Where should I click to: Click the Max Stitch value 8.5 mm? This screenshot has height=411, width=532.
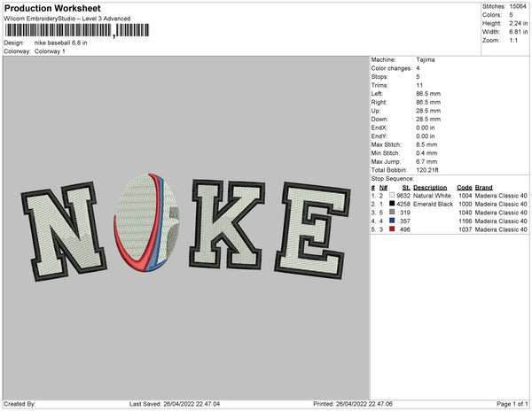(426, 144)
